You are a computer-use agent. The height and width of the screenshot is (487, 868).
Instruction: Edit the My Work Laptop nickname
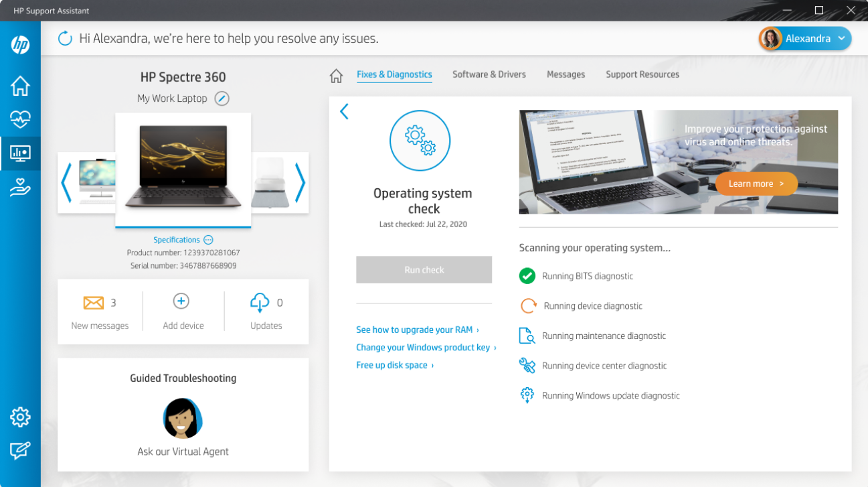(222, 98)
